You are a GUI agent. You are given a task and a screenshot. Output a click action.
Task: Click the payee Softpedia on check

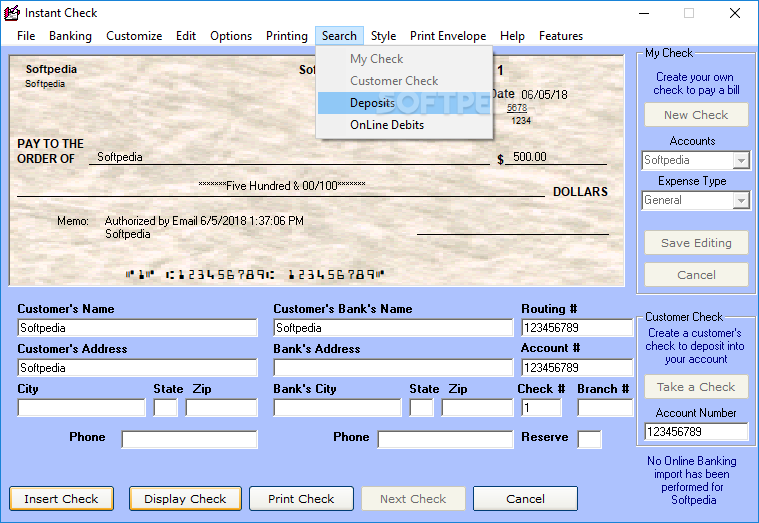pos(120,157)
